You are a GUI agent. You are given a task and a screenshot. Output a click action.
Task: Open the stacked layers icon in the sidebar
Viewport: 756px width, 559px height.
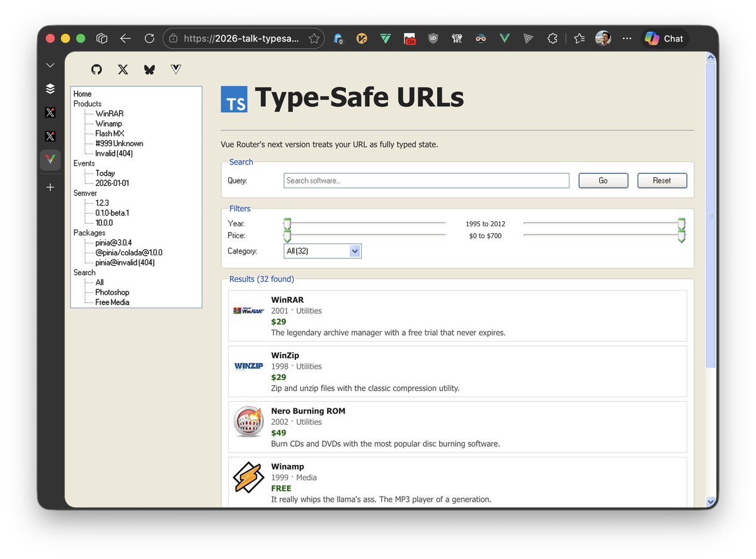click(x=50, y=89)
